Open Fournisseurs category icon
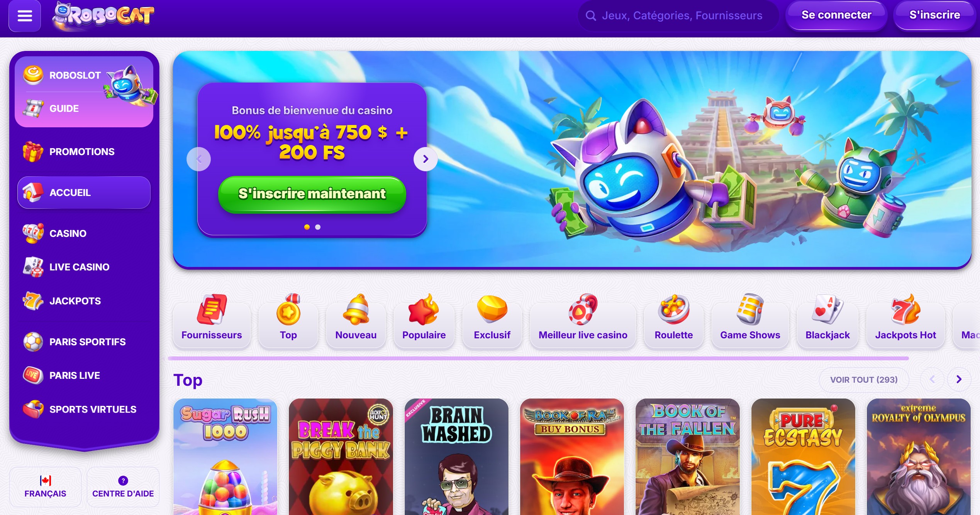Viewport: 980px width, 515px height. [x=212, y=310]
